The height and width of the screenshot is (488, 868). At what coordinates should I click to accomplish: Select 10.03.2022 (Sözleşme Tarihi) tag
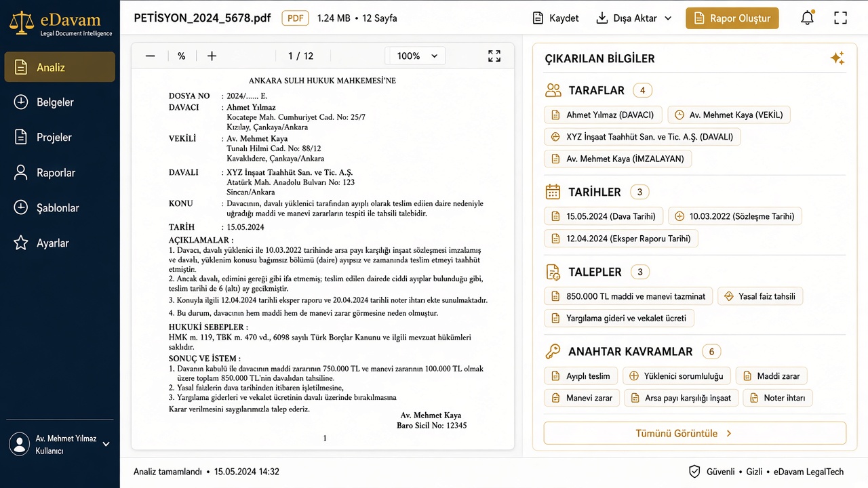[x=736, y=217]
